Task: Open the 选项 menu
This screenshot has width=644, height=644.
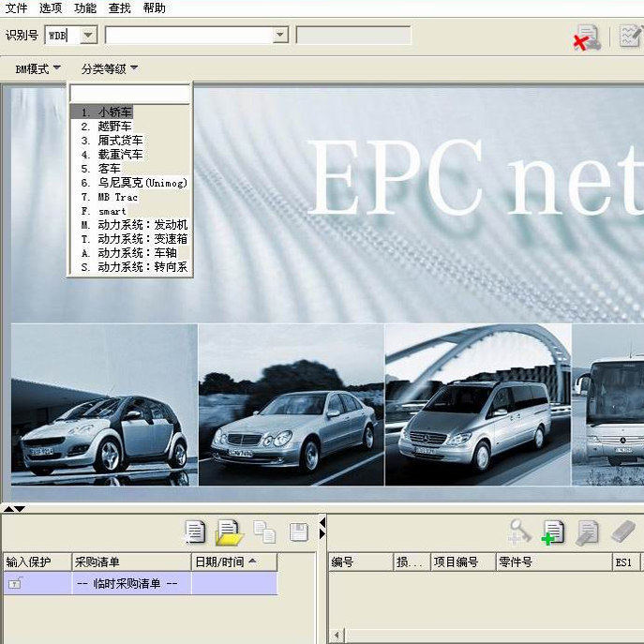Action: tap(51, 7)
